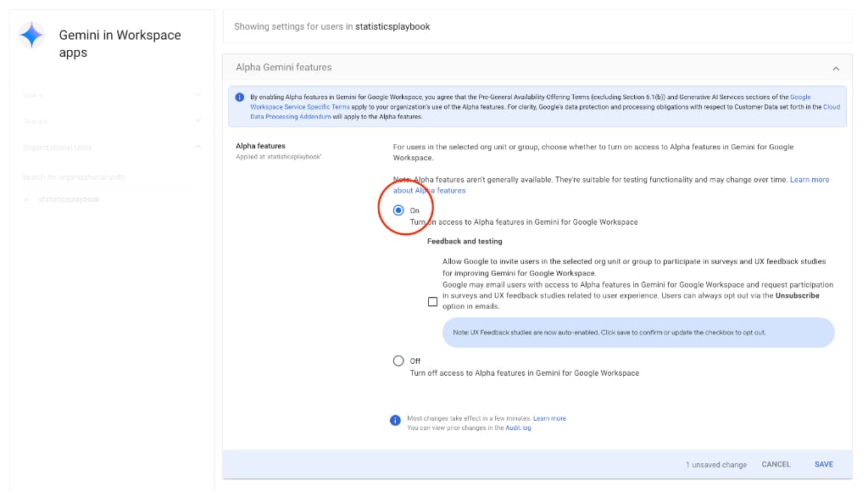Expand the statisticsplaybook org unit arrow
868x492 pixels.
tap(26, 199)
